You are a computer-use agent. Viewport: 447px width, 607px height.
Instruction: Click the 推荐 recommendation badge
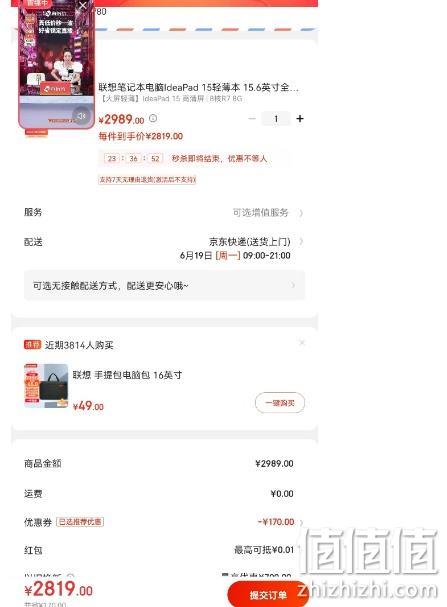click(x=33, y=345)
